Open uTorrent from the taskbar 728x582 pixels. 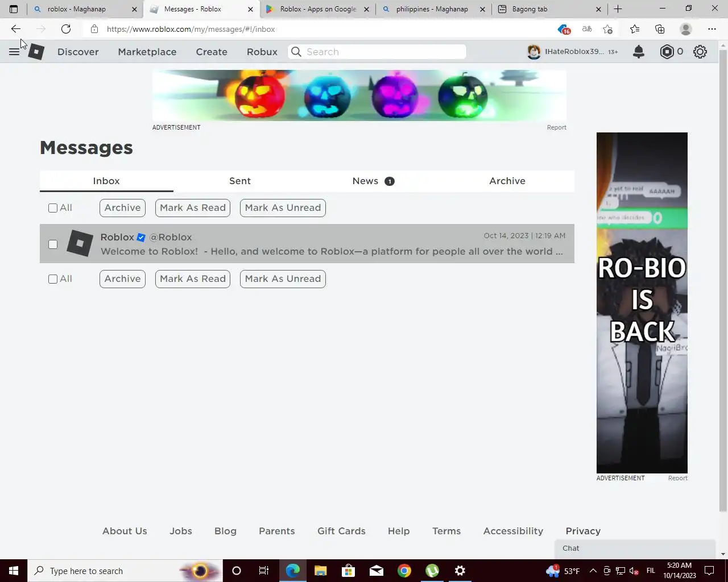(432, 571)
